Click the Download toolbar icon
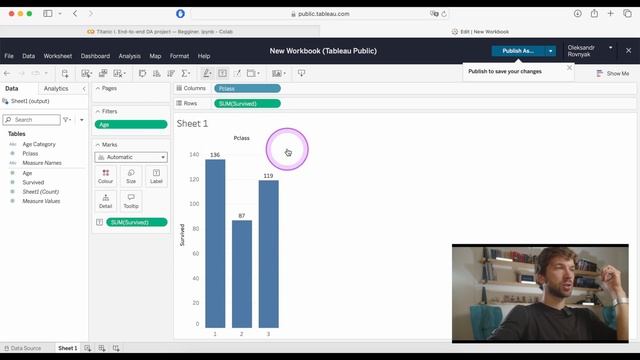This screenshot has height=360, width=640. (301, 73)
